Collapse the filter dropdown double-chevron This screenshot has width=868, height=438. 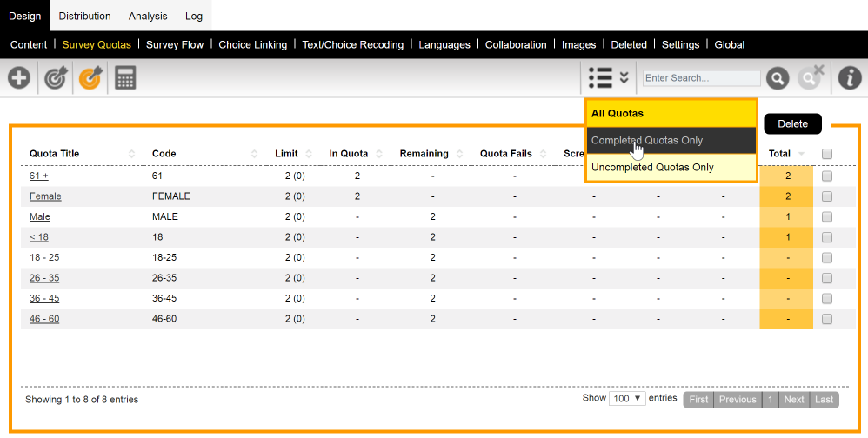[x=624, y=77]
